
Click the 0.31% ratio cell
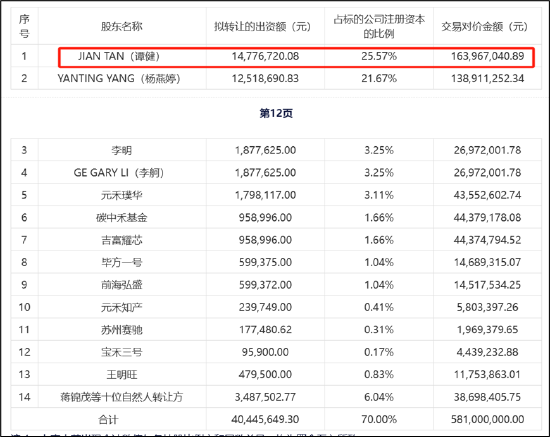[379, 330]
